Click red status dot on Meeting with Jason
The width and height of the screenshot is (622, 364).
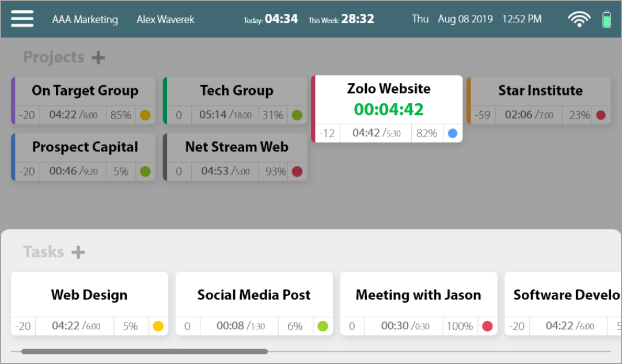487,327
